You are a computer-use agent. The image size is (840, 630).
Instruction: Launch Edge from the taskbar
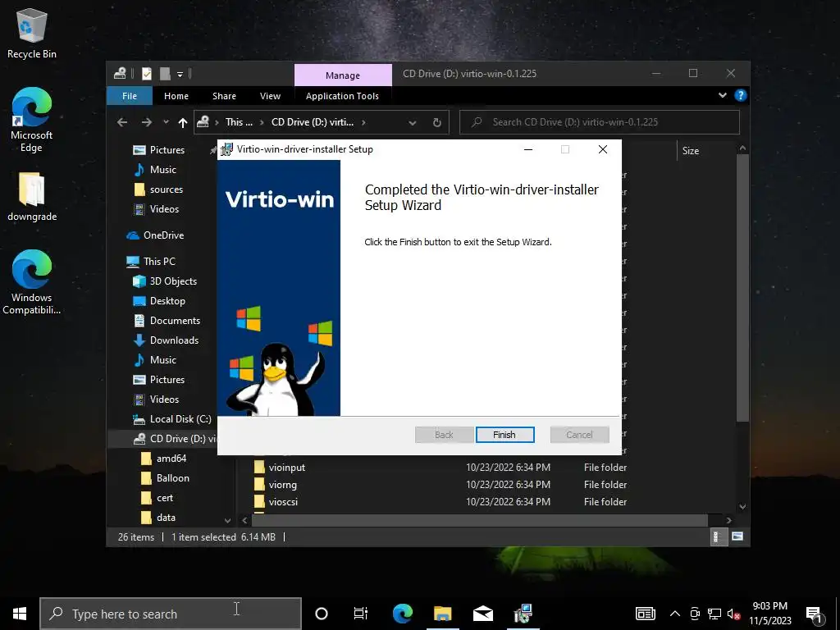(402, 614)
